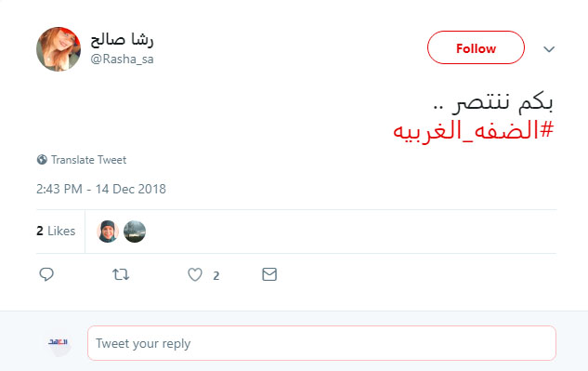Expand the tweet options chevron menu
Image resolution: width=588 pixels, height=371 pixels.
click(x=549, y=49)
